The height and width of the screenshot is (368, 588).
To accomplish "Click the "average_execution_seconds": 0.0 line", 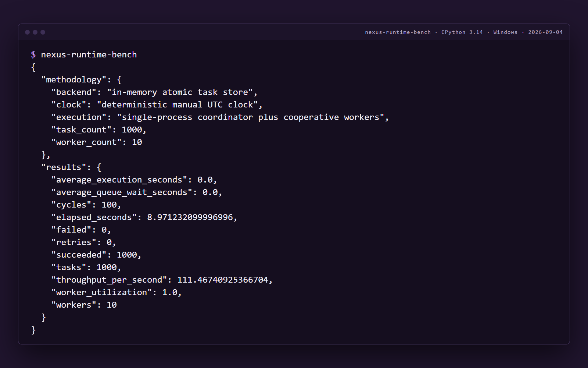I will pos(134,180).
